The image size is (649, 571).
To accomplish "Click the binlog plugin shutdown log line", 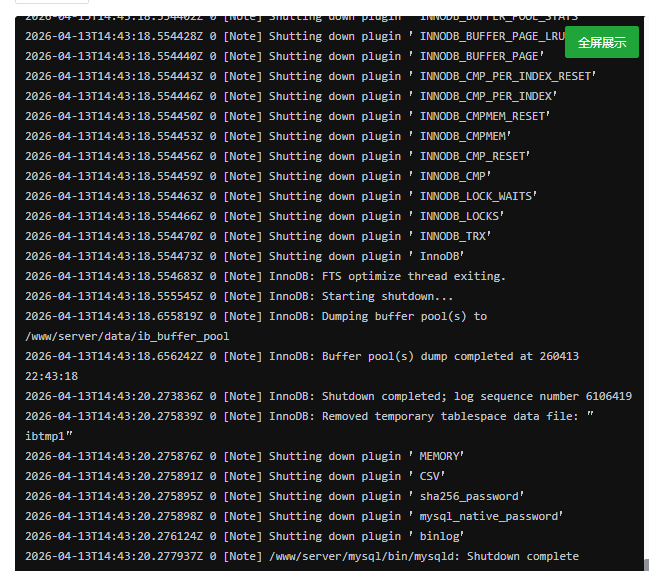I will (x=245, y=536).
